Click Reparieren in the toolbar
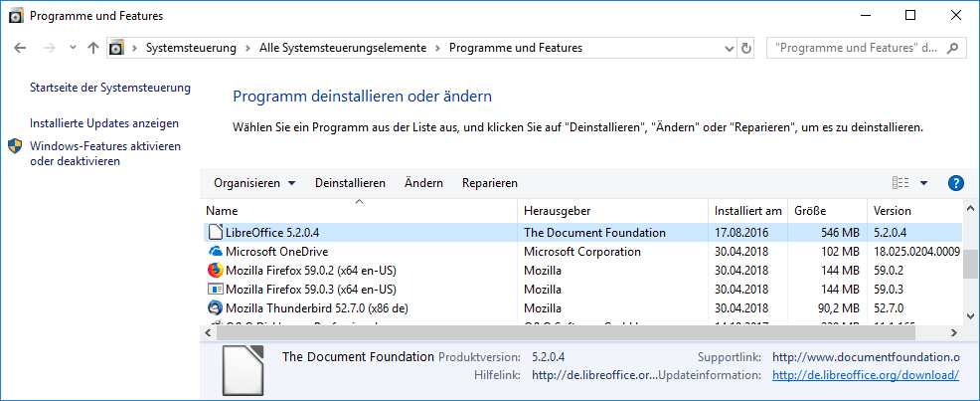The image size is (980, 401). tap(490, 183)
